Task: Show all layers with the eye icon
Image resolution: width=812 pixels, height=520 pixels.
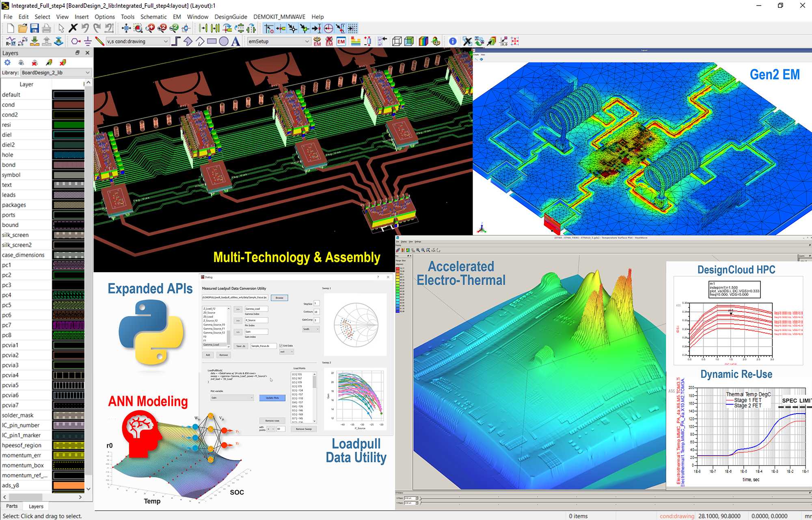Action: (x=21, y=63)
